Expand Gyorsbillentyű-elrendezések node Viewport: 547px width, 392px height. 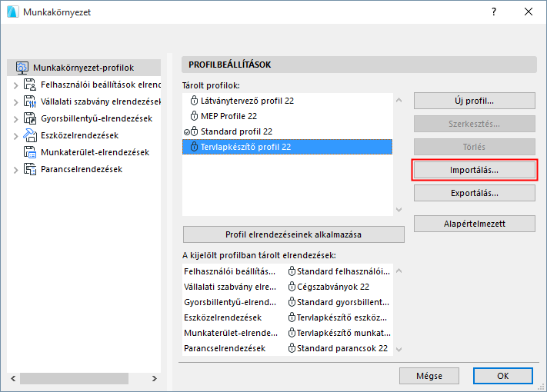pos(15,119)
